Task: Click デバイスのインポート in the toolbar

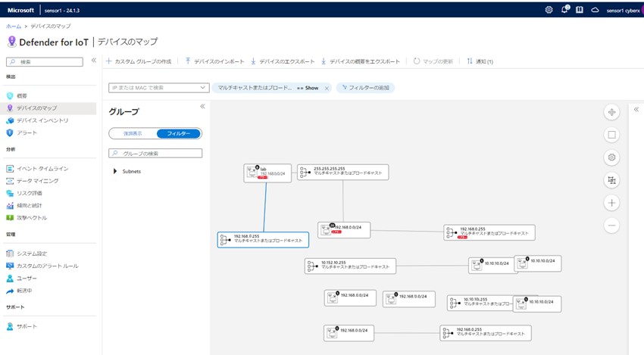Action: click(x=214, y=61)
